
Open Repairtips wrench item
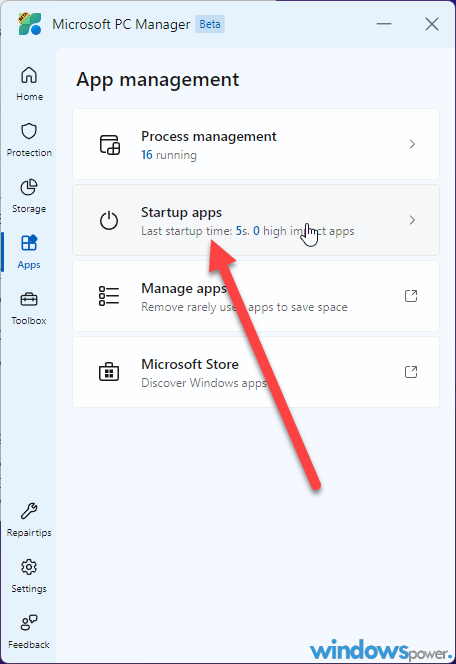29,520
